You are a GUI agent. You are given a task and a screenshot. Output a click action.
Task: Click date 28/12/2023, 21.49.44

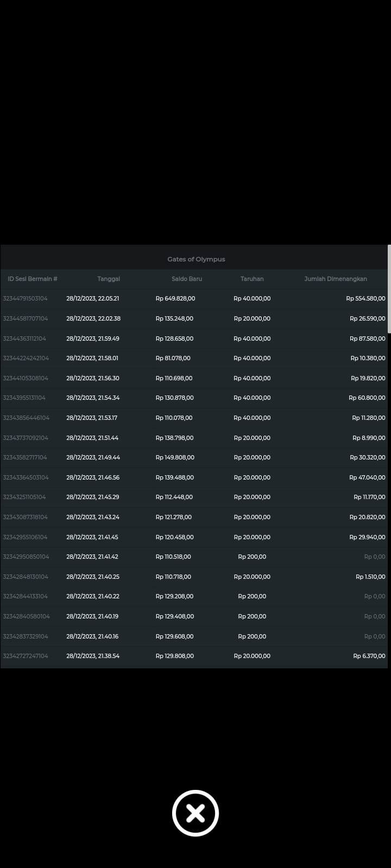(x=93, y=457)
